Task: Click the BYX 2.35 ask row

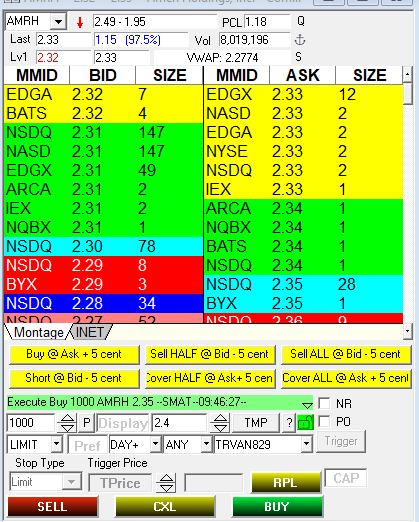Action: click(303, 303)
